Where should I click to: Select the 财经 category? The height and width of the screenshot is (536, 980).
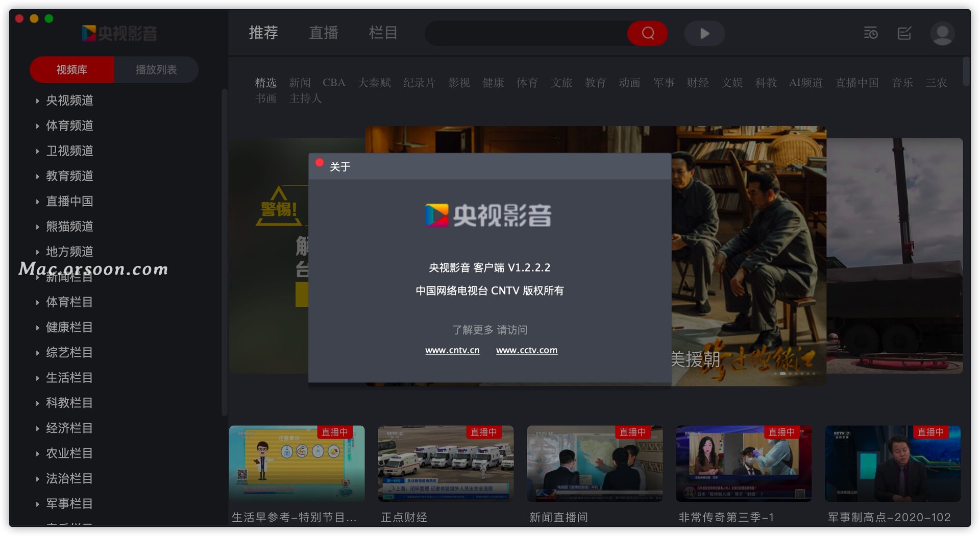click(698, 83)
